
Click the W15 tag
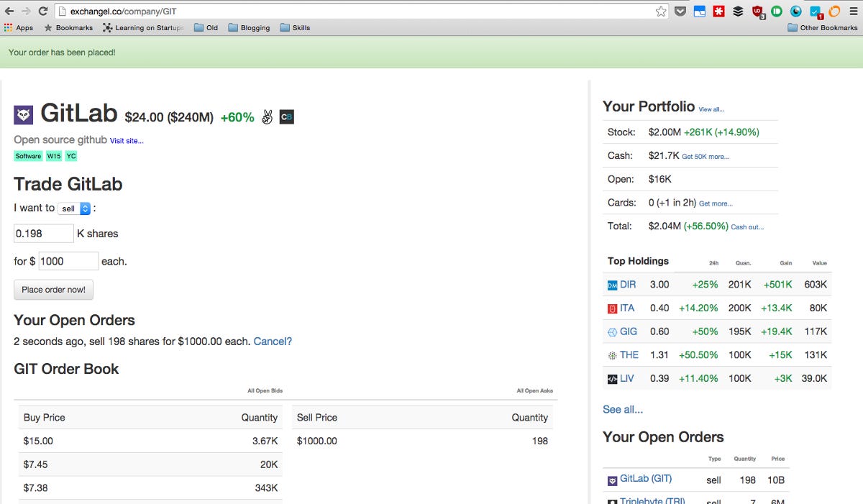pyautogui.click(x=54, y=156)
